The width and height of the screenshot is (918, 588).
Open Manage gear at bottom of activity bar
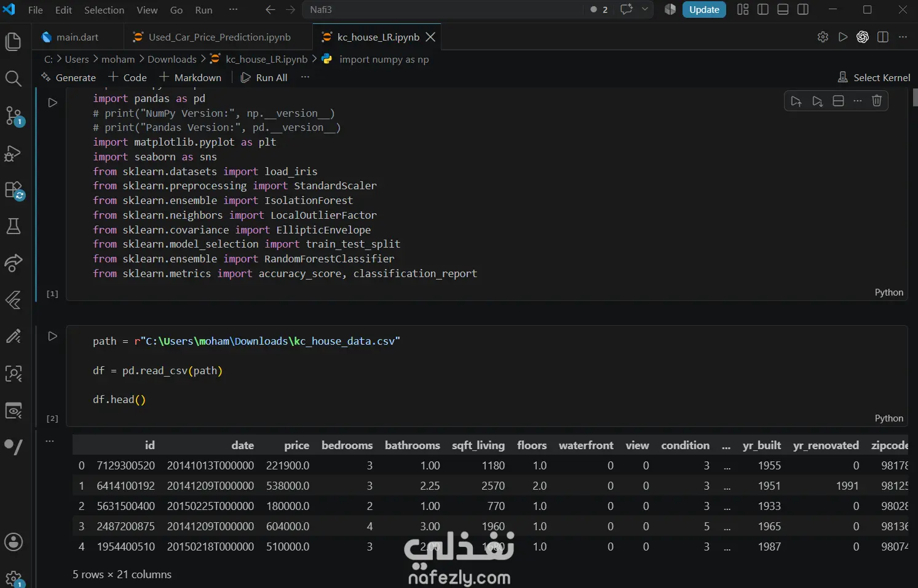pyautogui.click(x=13, y=578)
